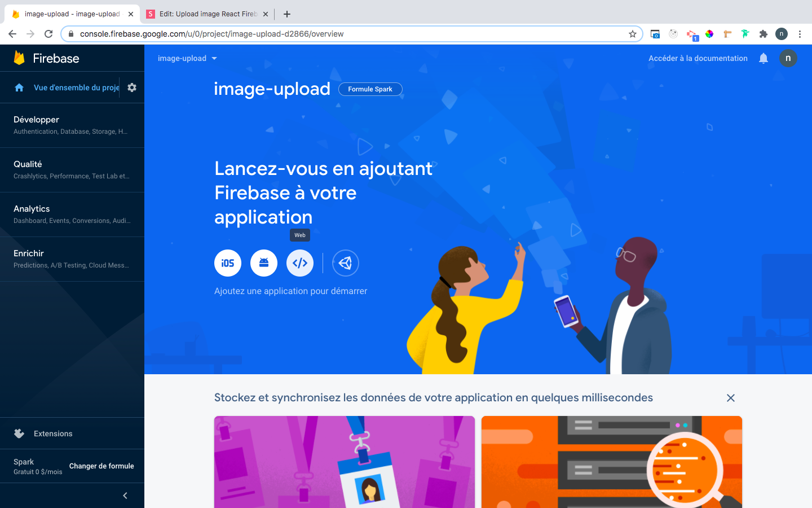The height and width of the screenshot is (508, 812).
Task: Click the color wheel extension icon
Action: 709,34
